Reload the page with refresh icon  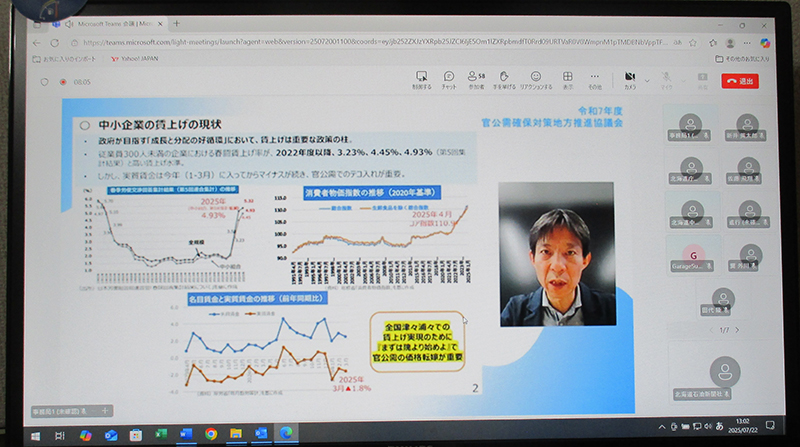(x=55, y=43)
